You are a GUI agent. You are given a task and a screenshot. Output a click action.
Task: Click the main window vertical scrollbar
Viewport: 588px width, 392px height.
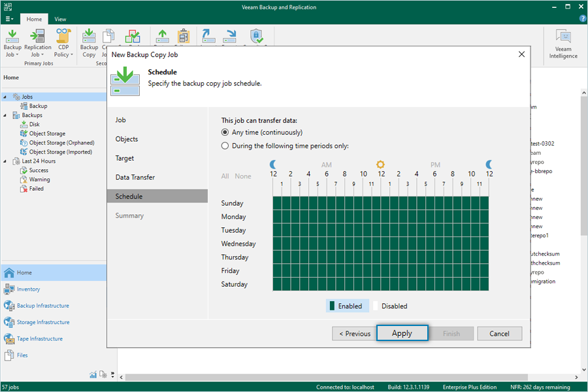[x=584, y=165]
